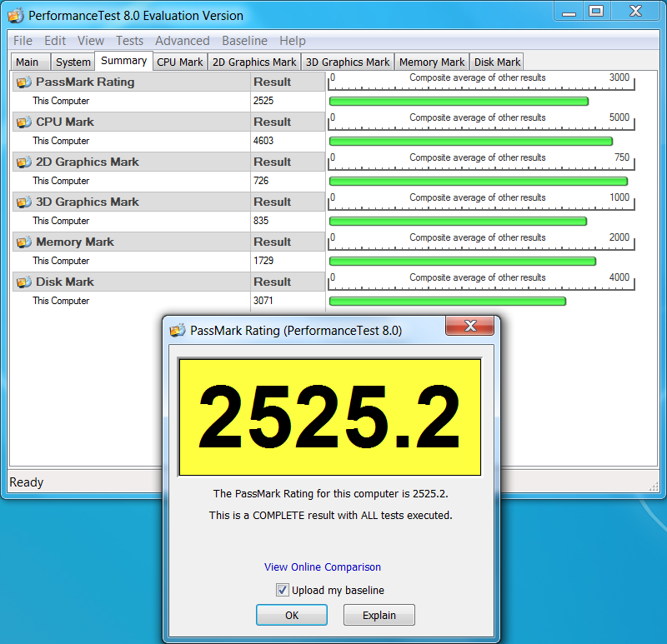
Task: Click the Memory Mark row icon
Action: [x=24, y=242]
